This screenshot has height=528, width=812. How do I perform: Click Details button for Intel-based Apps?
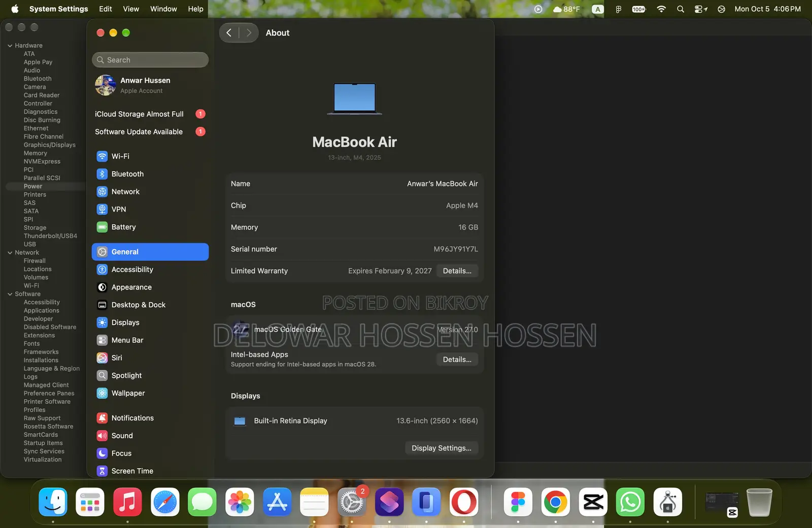[457, 360]
